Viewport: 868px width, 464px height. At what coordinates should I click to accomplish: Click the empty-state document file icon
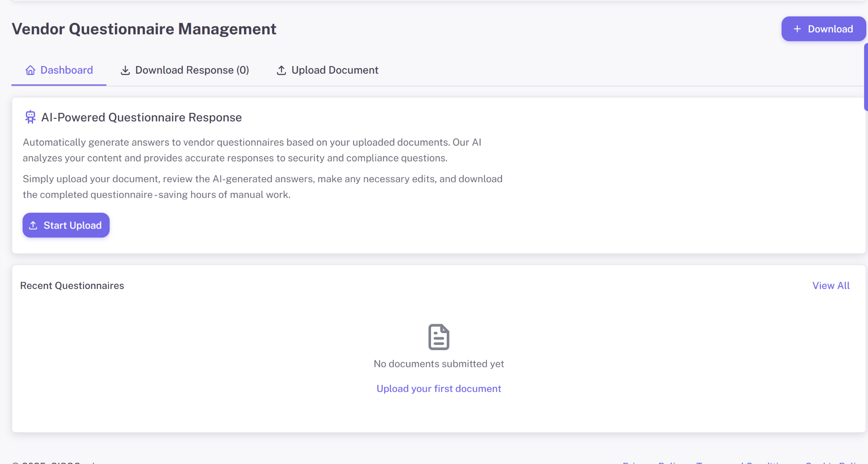click(439, 337)
